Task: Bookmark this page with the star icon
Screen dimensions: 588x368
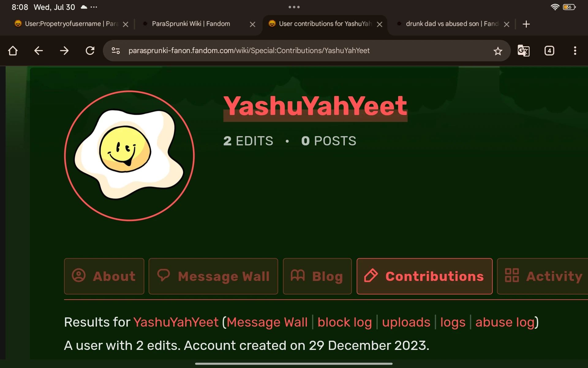Action: point(498,51)
